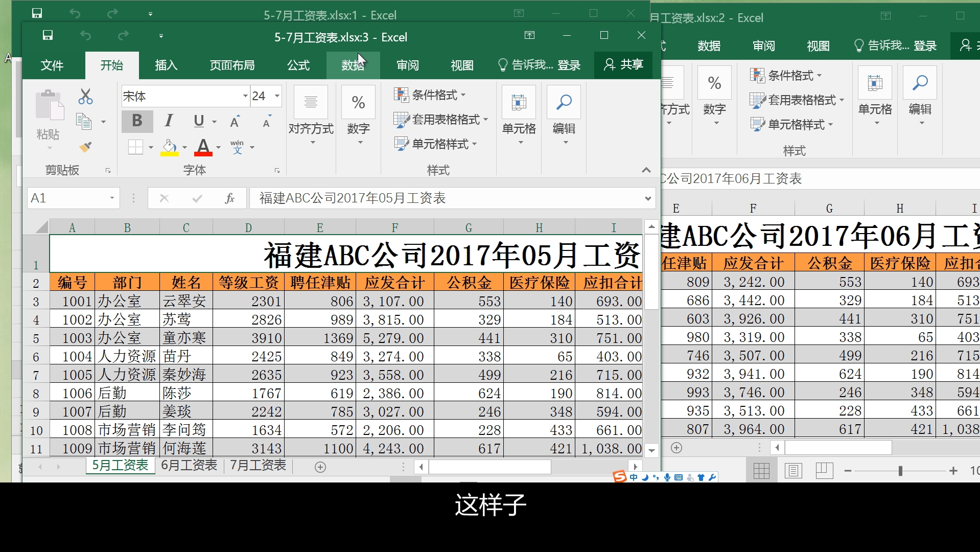
Task: Click the Save icon in front Excel window
Action: pyautogui.click(x=48, y=35)
